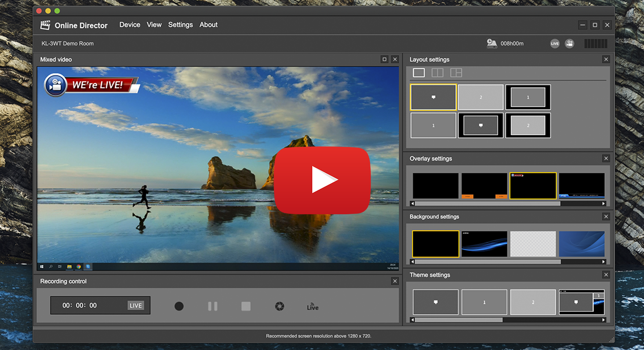Click the Theme settings horizontal scrollbar

(459, 320)
